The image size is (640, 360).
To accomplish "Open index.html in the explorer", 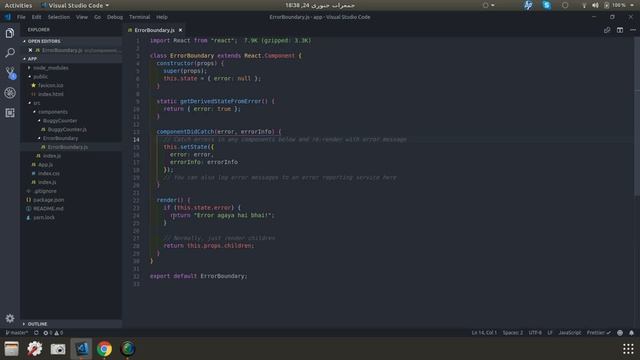I will pyautogui.click(x=51, y=94).
